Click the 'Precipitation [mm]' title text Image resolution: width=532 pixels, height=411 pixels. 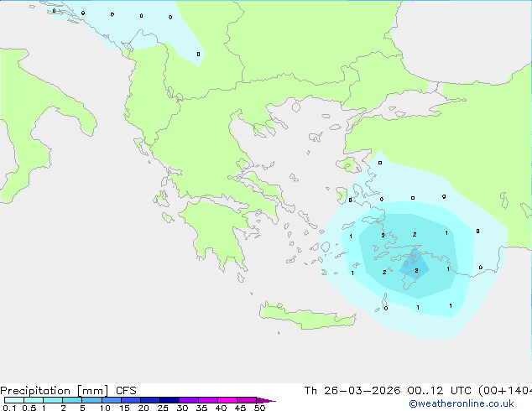click(x=55, y=391)
